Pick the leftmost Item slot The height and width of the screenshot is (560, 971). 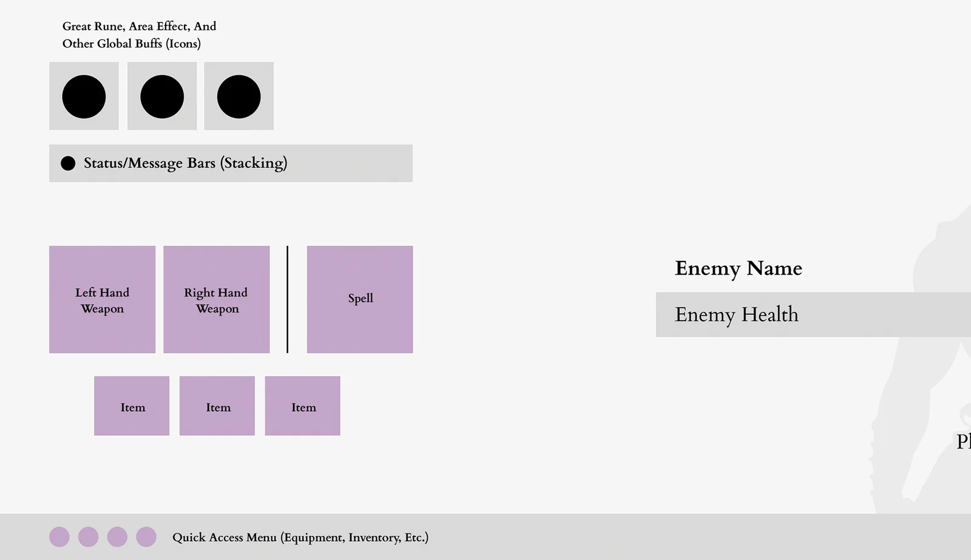point(132,406)
